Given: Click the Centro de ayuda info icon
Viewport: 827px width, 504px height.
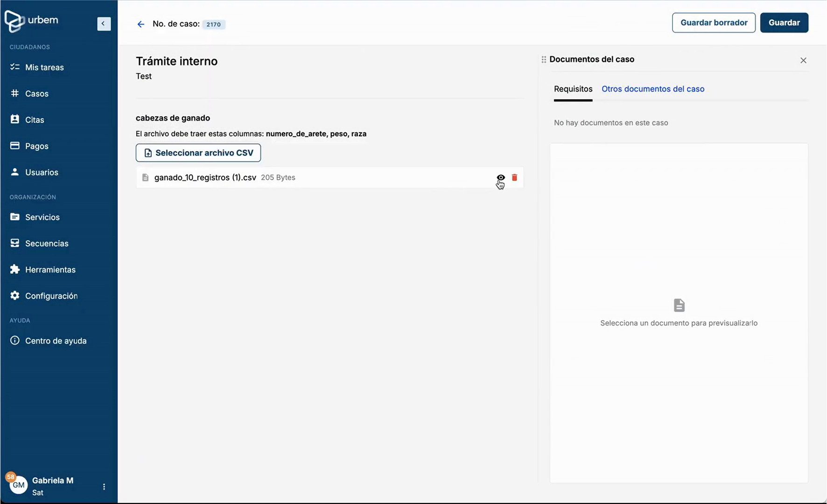Looking at the screenshot, I should (x=15, y=340).
